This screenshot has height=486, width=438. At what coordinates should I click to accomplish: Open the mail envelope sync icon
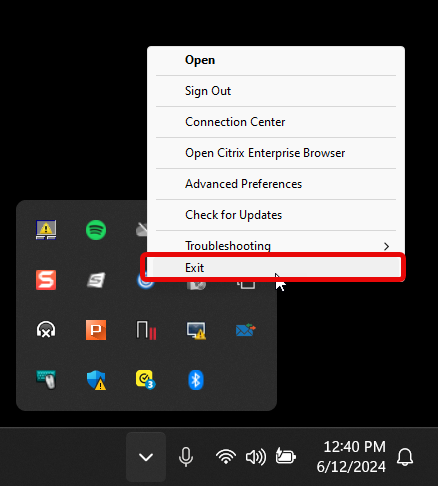point(246,330)
